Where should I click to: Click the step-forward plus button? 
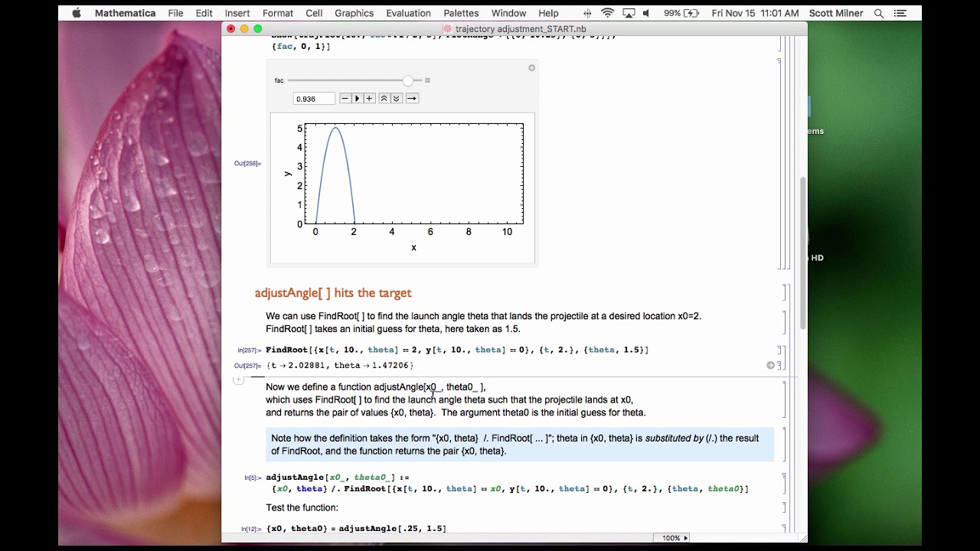click(x=369, y=98)
